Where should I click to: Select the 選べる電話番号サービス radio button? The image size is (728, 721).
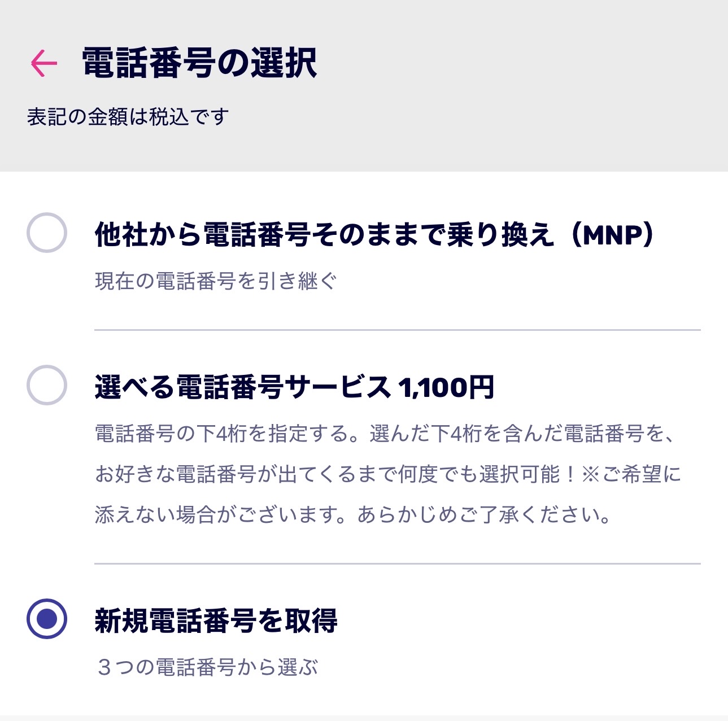(x=47, y=385)
